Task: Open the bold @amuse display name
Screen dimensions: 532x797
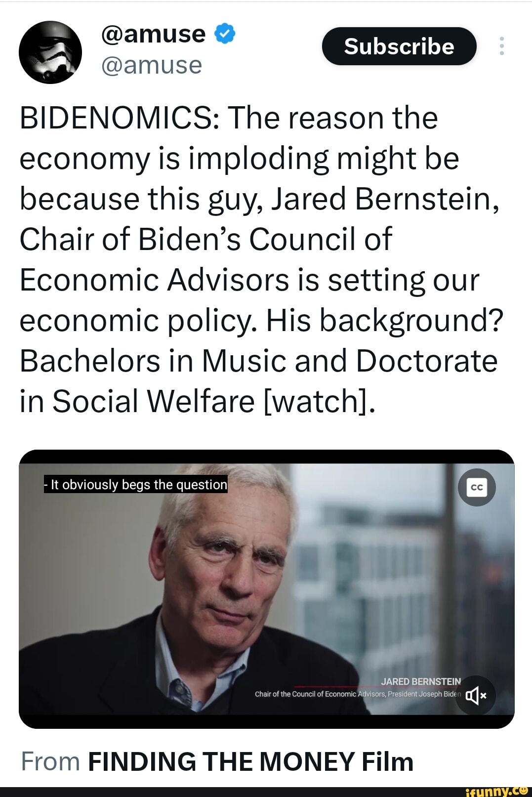Action: (x=153, y=34)
